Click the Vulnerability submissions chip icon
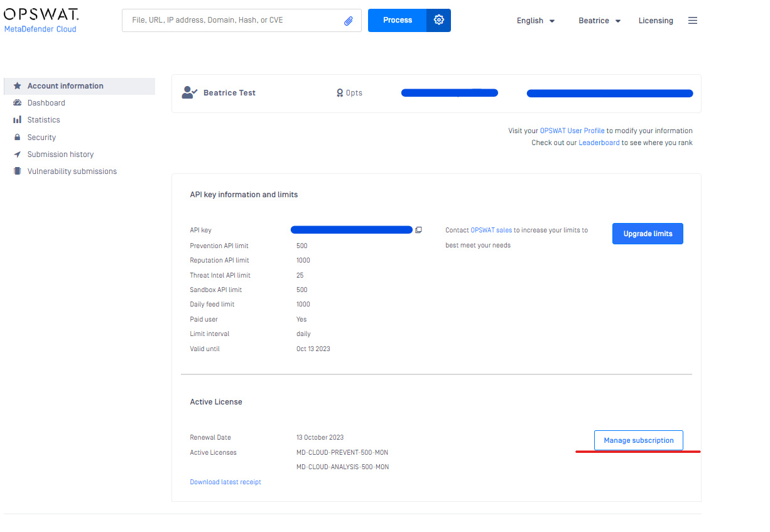 tap(18, 171)
